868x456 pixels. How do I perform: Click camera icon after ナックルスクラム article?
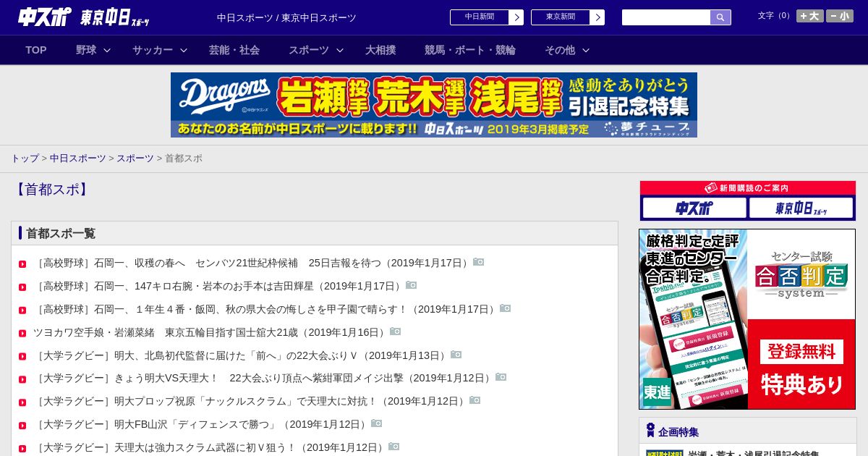click(475, 400)
